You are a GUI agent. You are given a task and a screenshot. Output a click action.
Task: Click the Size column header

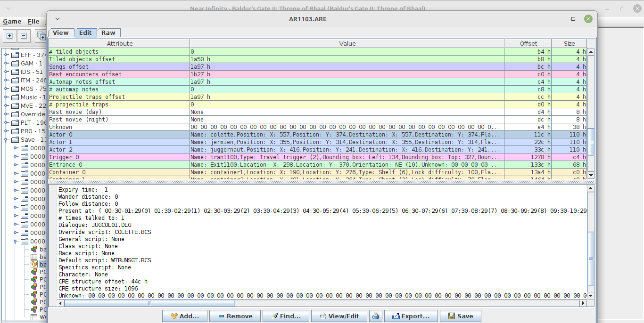point(569,43)
